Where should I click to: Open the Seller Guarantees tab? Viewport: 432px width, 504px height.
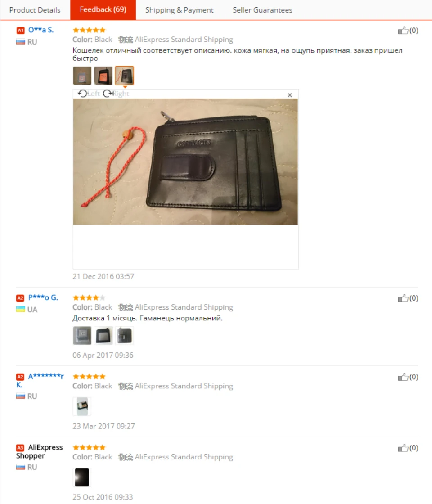point(263,10)
